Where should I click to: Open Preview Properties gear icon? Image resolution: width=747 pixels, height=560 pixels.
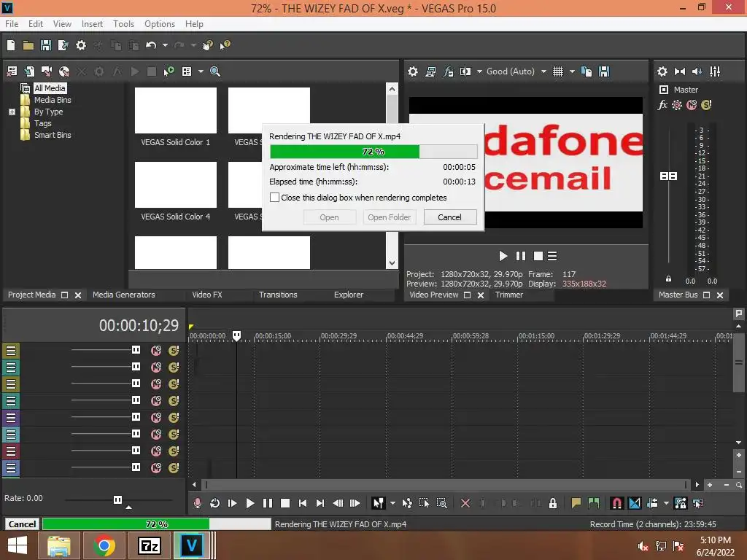(413, 71)
